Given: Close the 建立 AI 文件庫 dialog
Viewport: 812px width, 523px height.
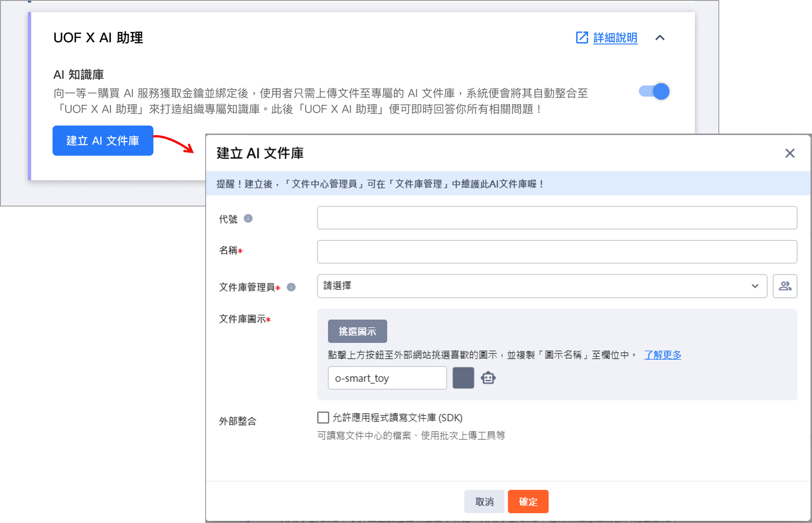Looking at the screenshot, I should (x=790, y=153).
